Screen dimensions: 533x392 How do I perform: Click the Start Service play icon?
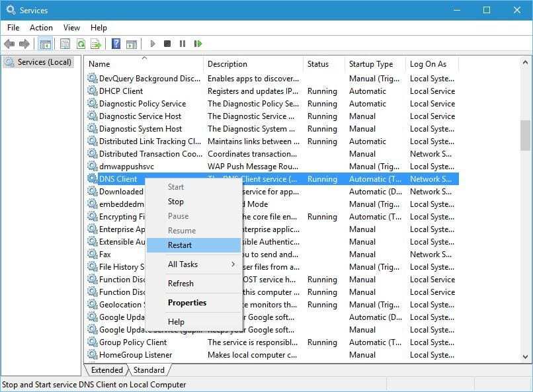(153, 44)
